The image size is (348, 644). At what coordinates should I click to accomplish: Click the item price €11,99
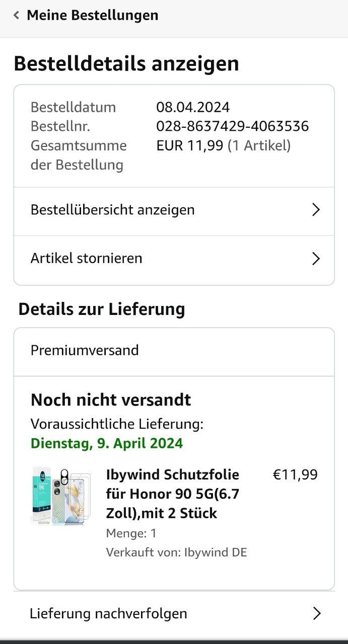(295, 475)
